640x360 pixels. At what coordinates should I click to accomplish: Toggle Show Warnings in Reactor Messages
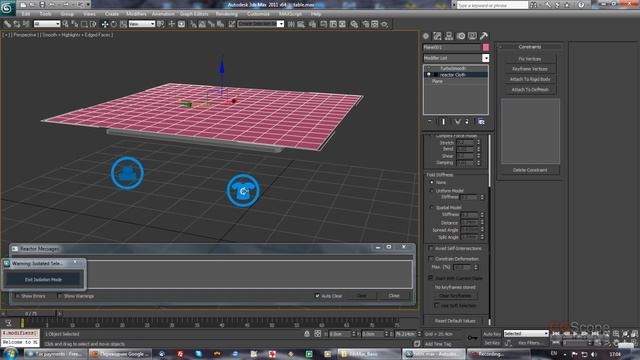coord(60,296)
